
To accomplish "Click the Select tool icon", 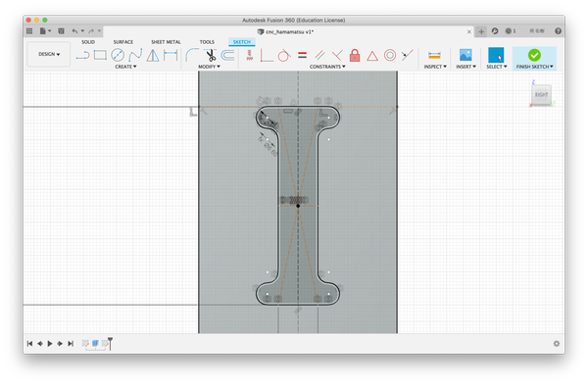I will [x=496, y=55].
